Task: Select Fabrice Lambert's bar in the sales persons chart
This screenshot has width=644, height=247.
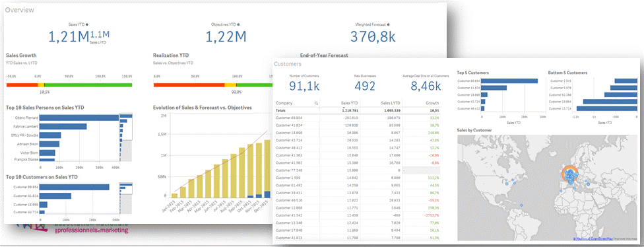Action: pos(63,127)
